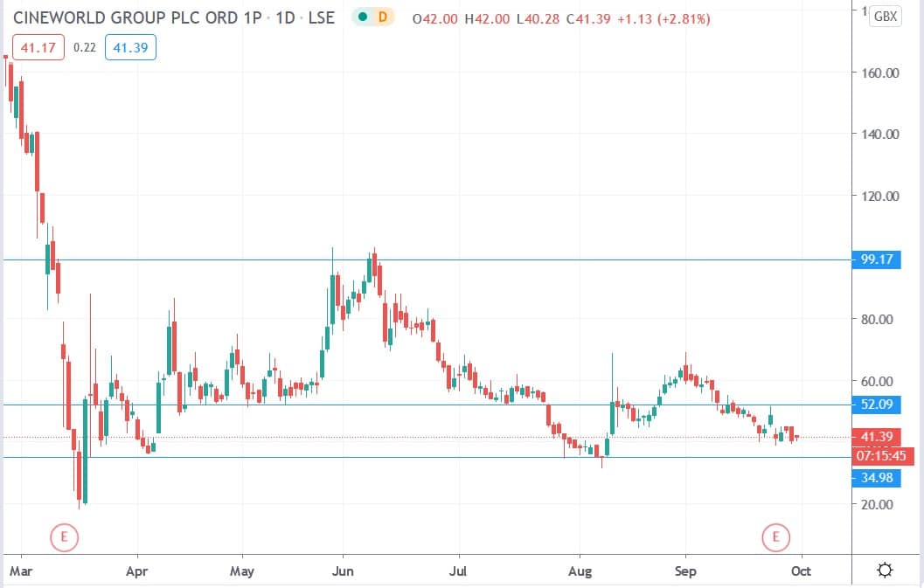Click the close value C41.39 in header
This screenshot has height=588, width=924.
588,19
